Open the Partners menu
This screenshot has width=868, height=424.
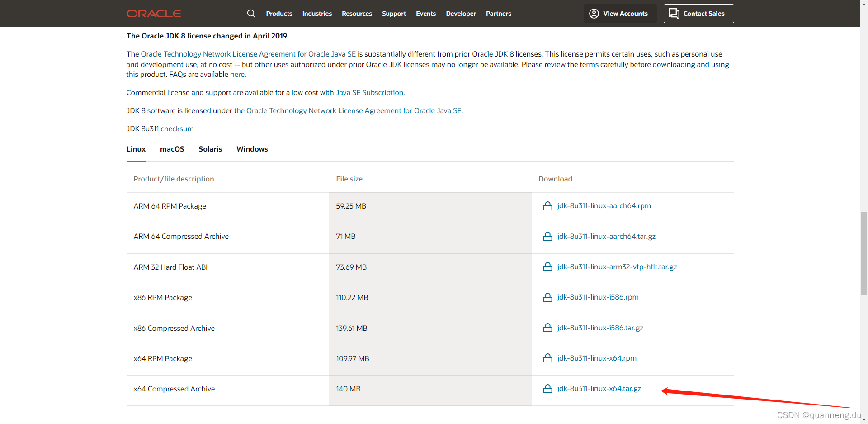click(499, 14)
